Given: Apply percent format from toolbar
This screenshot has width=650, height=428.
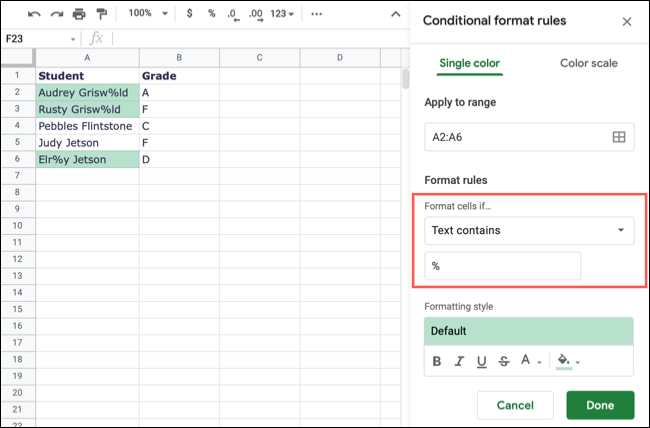Looking at the screenshot, I should pyautogui.click(x=211, y=14).
